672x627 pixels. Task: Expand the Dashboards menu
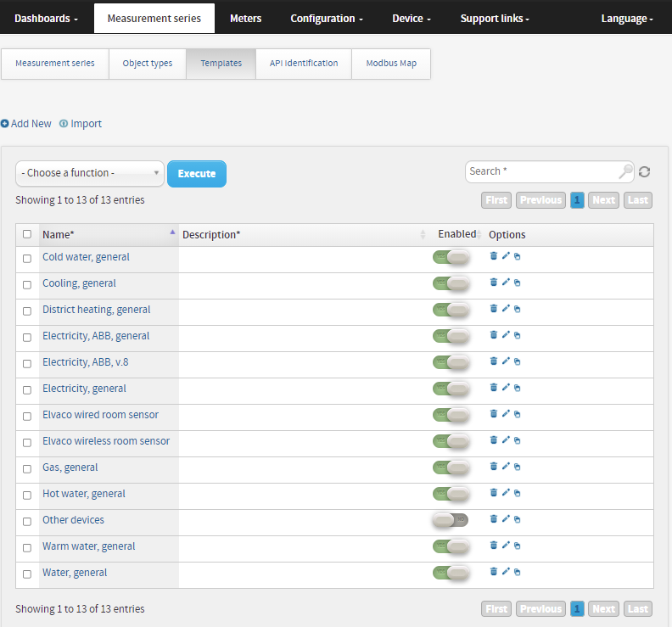click(x=47, y=19)
